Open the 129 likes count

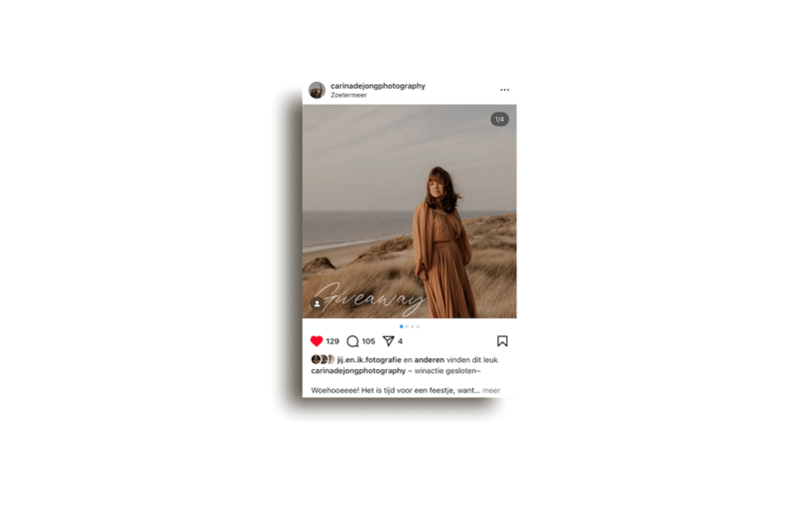coord(333,341)
